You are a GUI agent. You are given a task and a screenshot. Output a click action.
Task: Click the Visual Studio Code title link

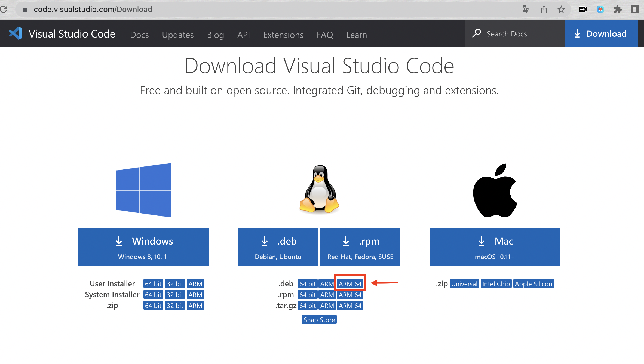[x=72, y=34]
